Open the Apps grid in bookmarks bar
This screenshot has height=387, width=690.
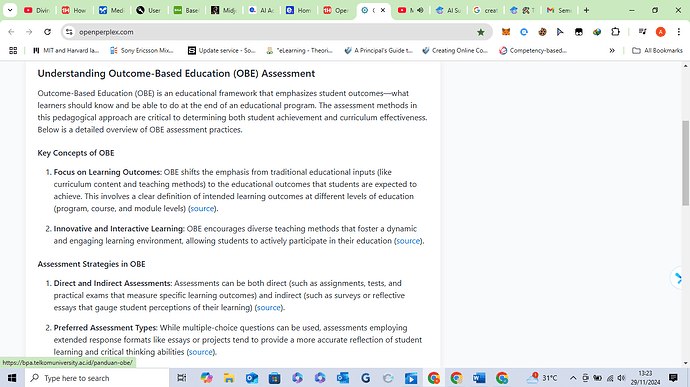pos(13,51)
